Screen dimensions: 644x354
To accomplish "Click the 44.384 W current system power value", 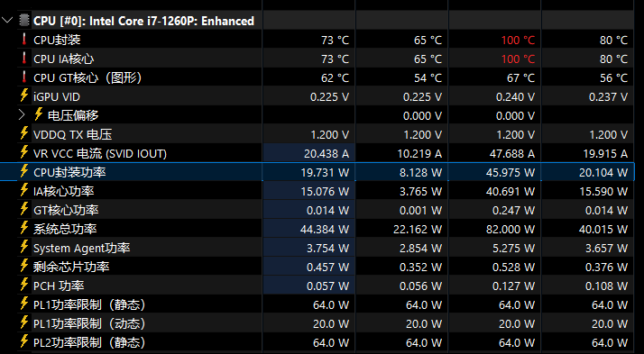I will (x=325, y=229).
